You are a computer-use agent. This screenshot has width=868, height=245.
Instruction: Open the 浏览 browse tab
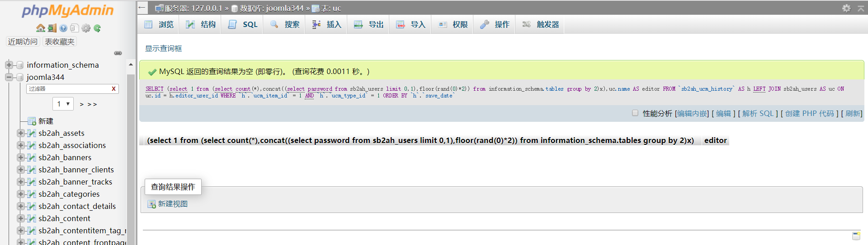tap(159, 24)
